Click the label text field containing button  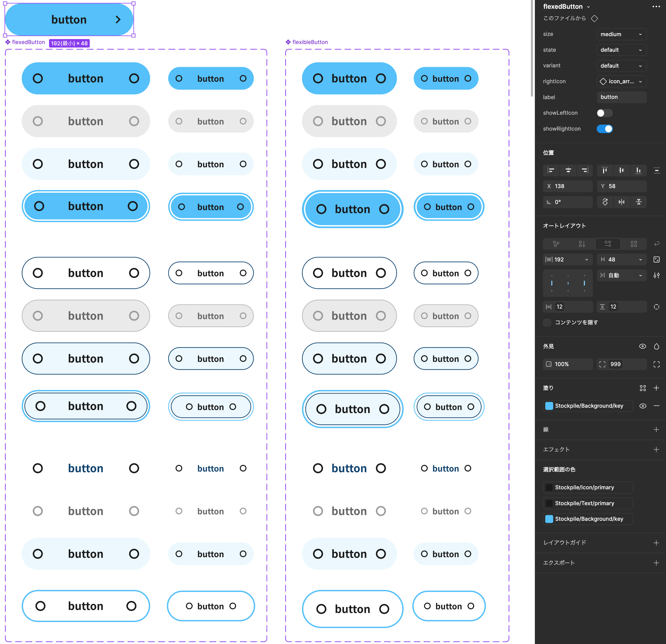tap(621, 97)
